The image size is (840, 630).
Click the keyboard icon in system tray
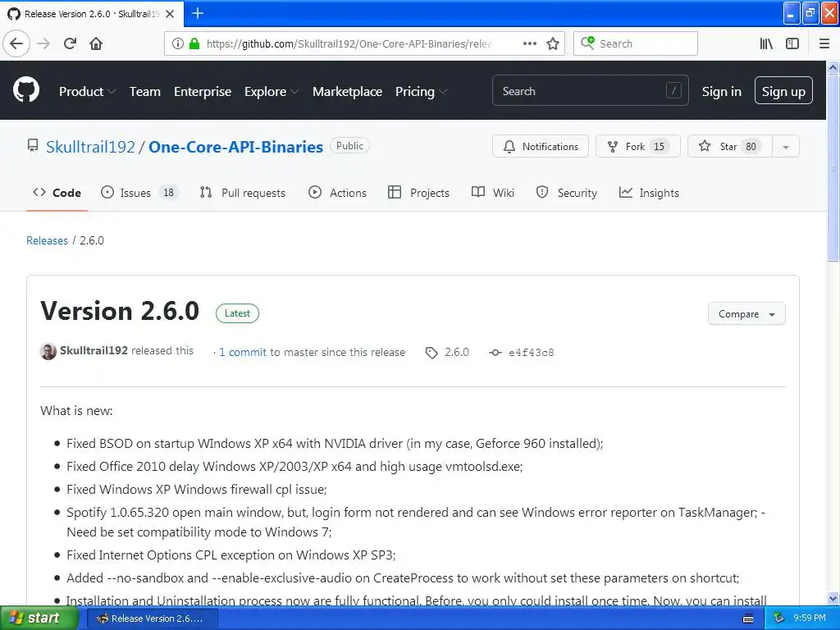pyautogui.click(x=748, y=619)
